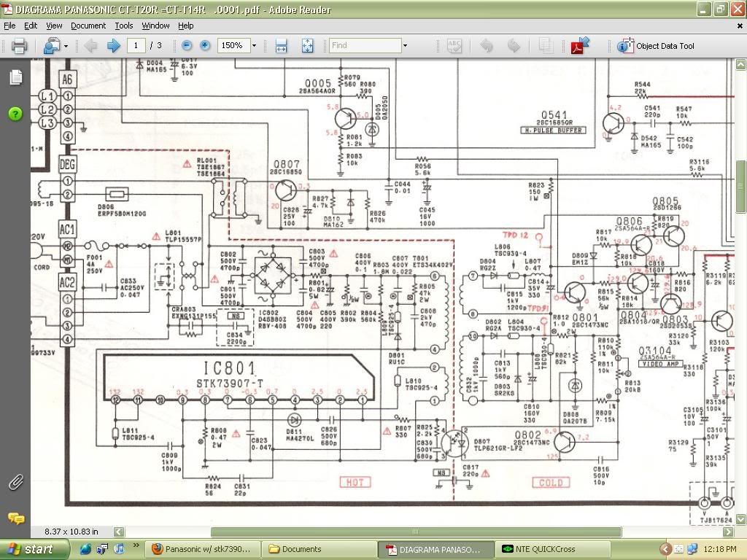Show the Pages navigation panel
This screenshot has width=747, height=560.
click(16, 77)
